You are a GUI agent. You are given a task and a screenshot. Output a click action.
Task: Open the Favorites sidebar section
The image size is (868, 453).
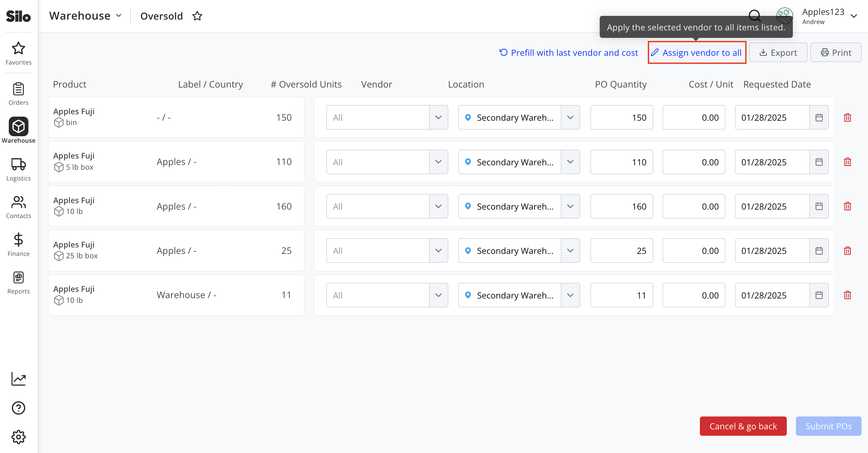18,53
